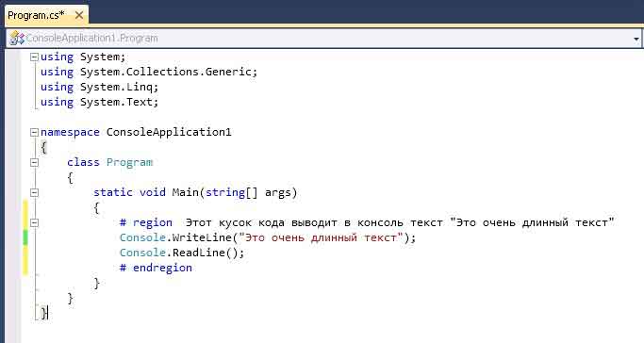Click the # endregion directive
The width and height of the screenshot is (644, 343).
(156, 268)
